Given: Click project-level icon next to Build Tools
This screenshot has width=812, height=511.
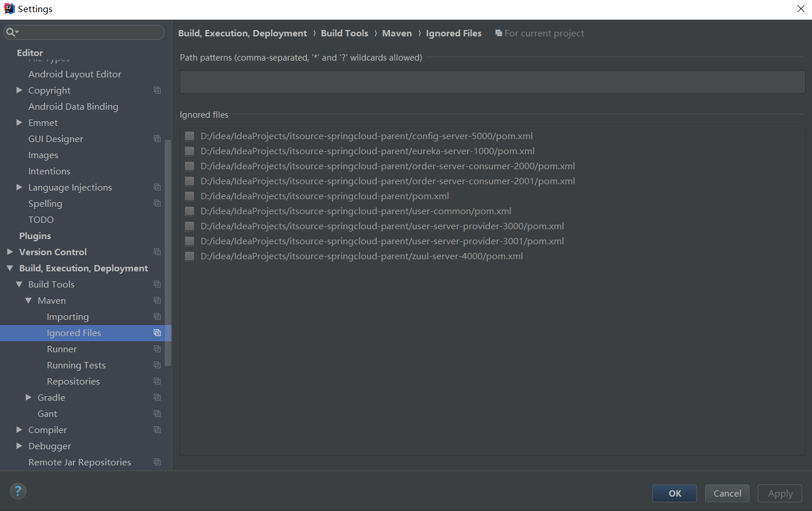Looking at the screenshot, I should 157,284.
